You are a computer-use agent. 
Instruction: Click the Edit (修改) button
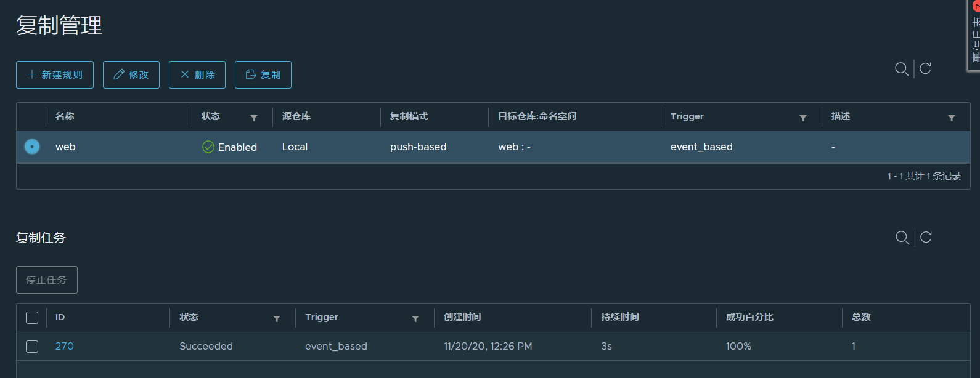click(131, 74)
